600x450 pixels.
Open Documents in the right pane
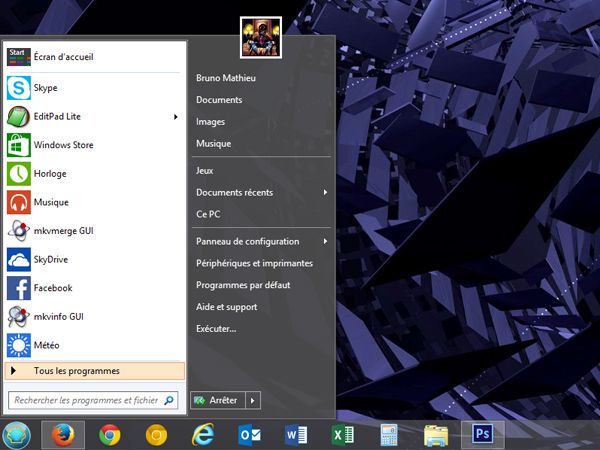219,100
